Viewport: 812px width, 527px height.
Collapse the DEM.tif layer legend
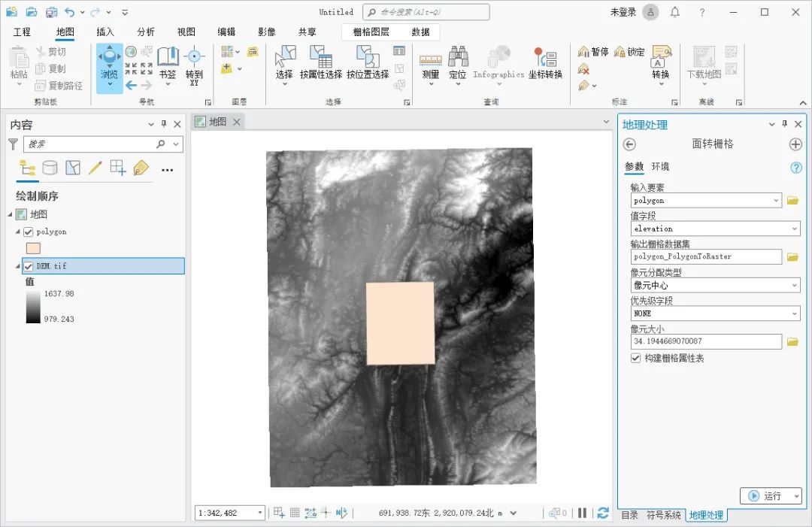[18, 266]
